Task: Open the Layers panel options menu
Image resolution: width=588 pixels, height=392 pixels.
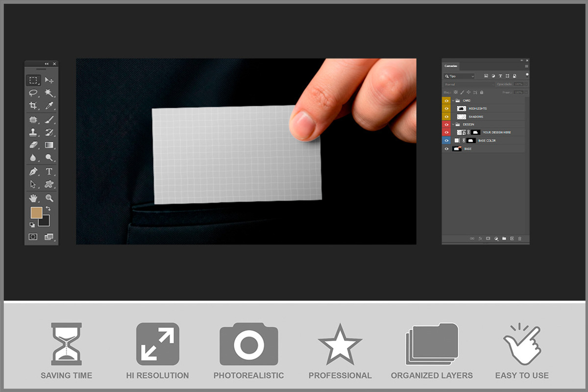Action: (526, 66)
